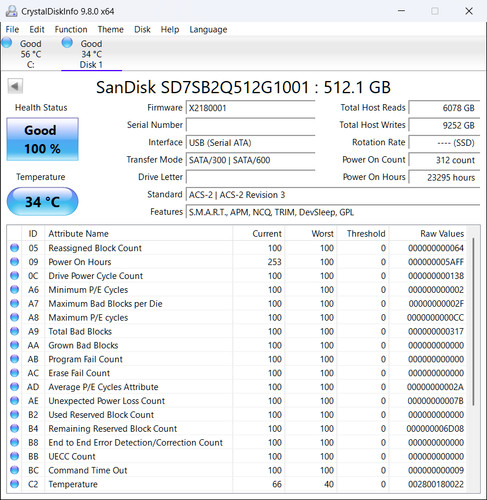This screenshot has height=500, width=487.
Task: Click the Standard field ACS-2 Revision 3
Action: pos(333,195)
